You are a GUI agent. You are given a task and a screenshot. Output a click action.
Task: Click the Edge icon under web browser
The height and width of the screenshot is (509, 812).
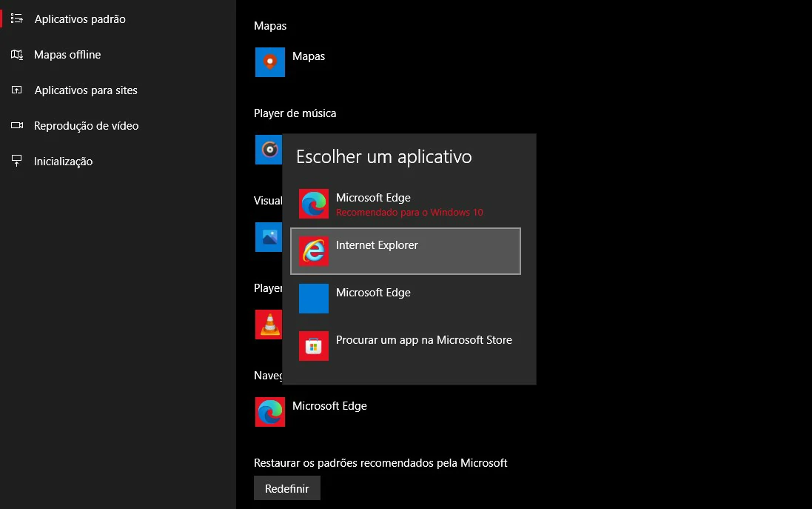click(x=270, y=412)
